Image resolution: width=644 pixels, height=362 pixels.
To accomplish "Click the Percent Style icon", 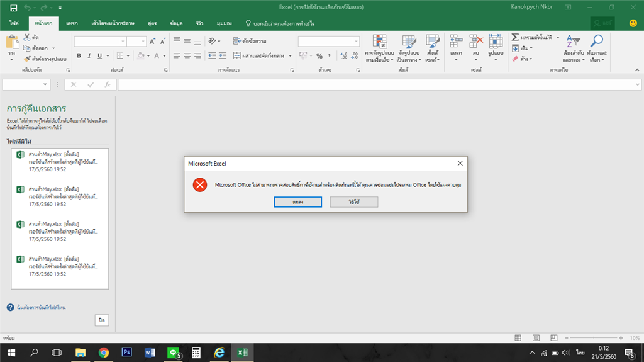I will (x=319, y=56).
